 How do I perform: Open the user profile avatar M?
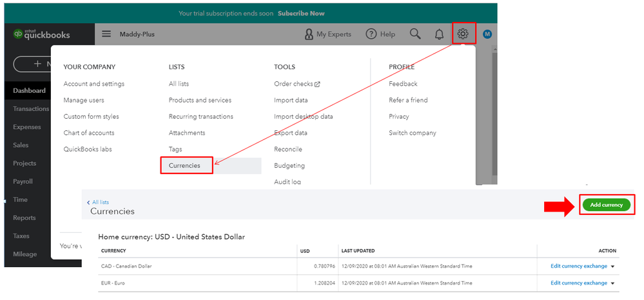[487, 34]
